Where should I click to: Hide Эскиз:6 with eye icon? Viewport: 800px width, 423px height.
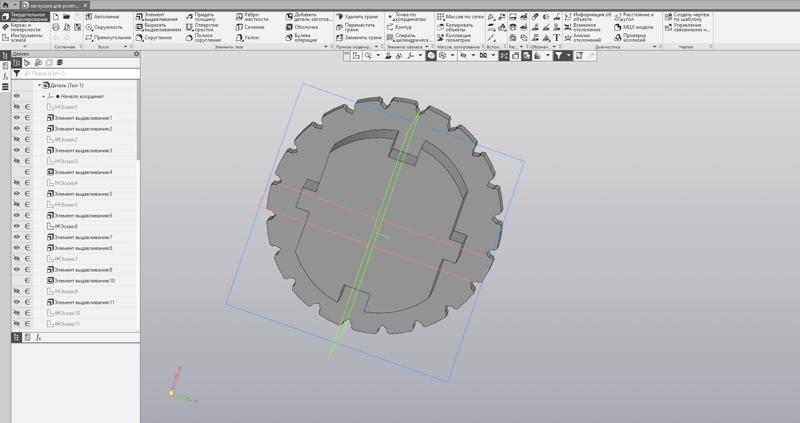17,226
